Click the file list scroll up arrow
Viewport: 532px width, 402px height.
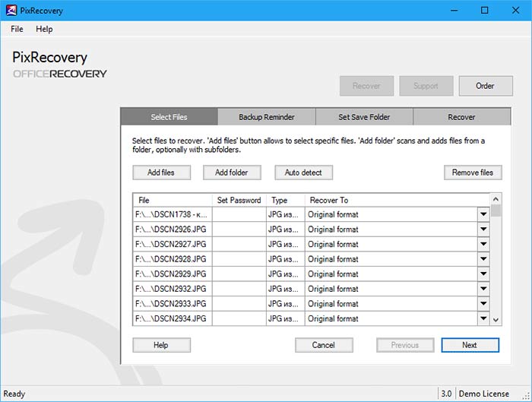click(x=496, y=199)
